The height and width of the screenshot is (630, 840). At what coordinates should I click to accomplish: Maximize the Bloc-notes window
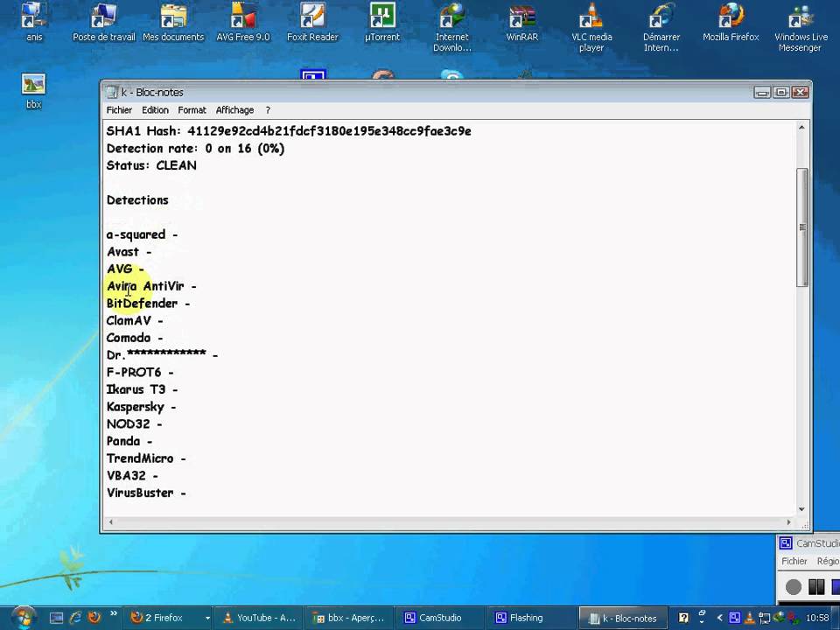781,92
